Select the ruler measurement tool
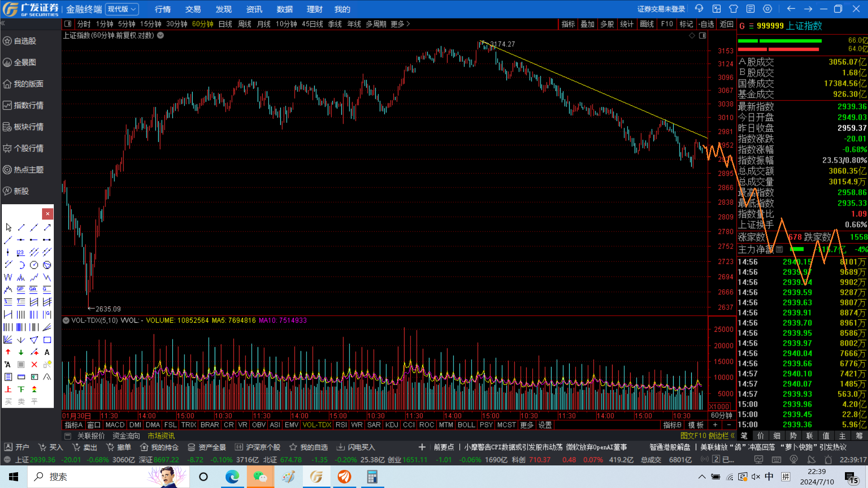 pos(21,377)
